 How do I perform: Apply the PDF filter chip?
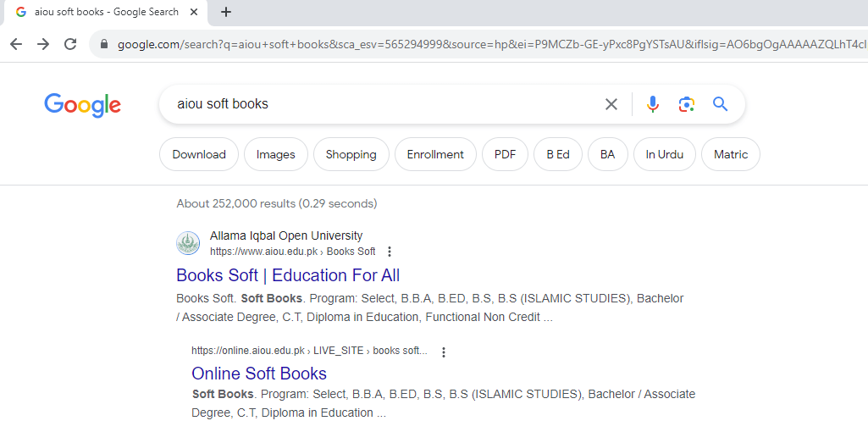click(x=505, y=154)
